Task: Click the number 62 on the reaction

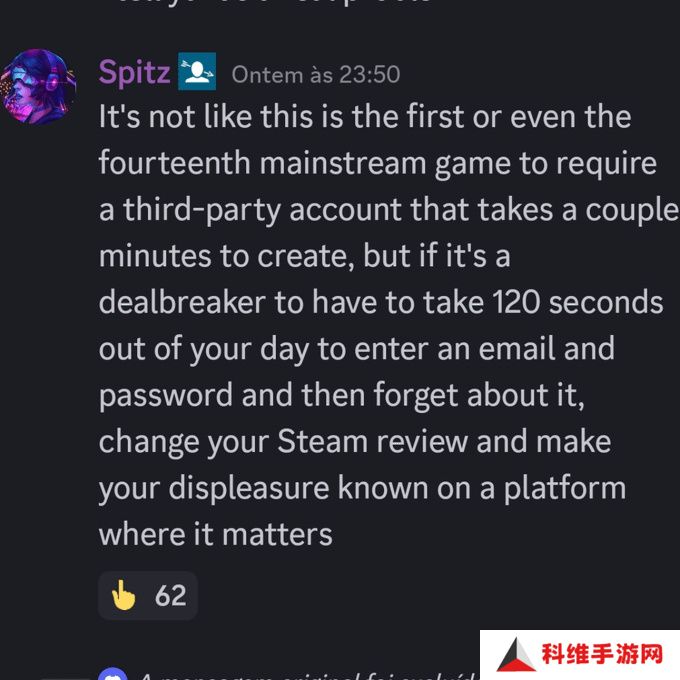Action: 171,595
